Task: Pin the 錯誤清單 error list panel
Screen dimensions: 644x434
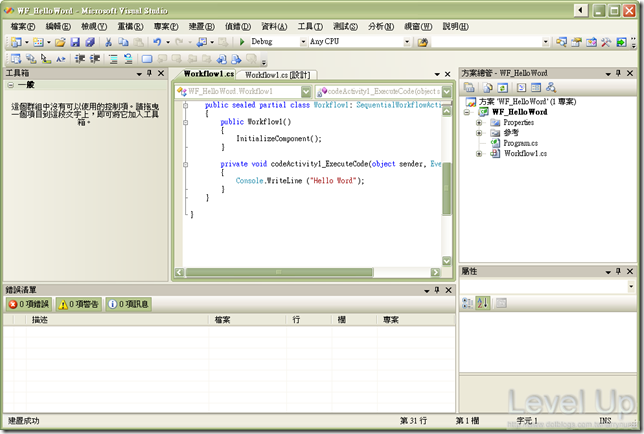Action: pyautogui.click(x=437, y=290)
